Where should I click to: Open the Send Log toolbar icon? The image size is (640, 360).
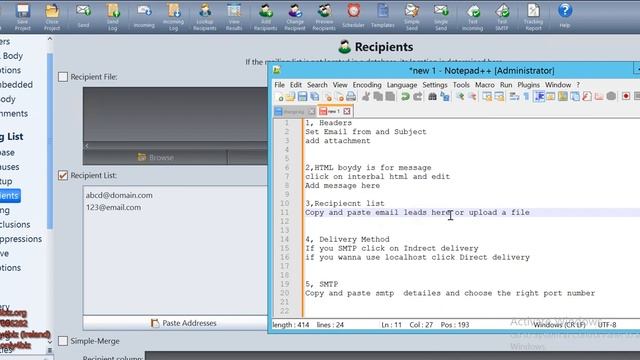pyautogui.click(x=113, y=16)
